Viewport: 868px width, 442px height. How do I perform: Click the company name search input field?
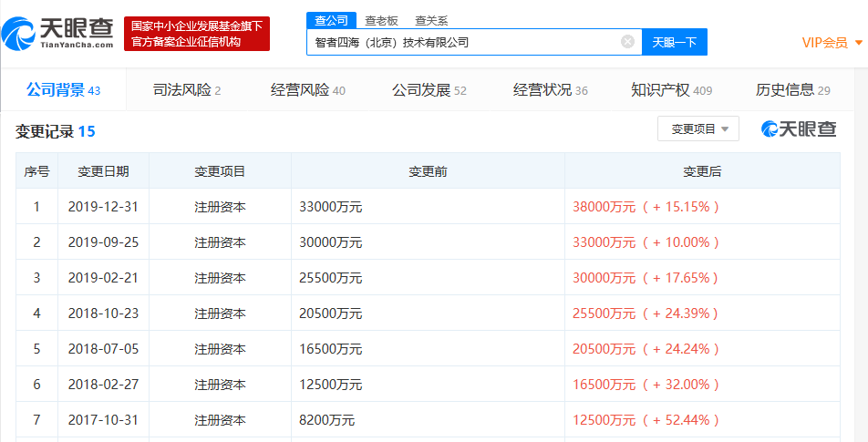coord(460,42)
